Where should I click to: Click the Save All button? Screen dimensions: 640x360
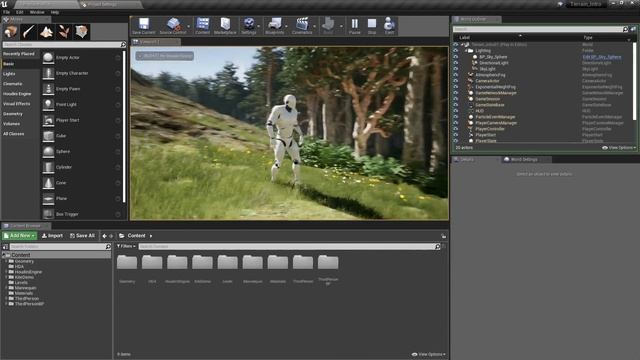[x=82, y=236]
